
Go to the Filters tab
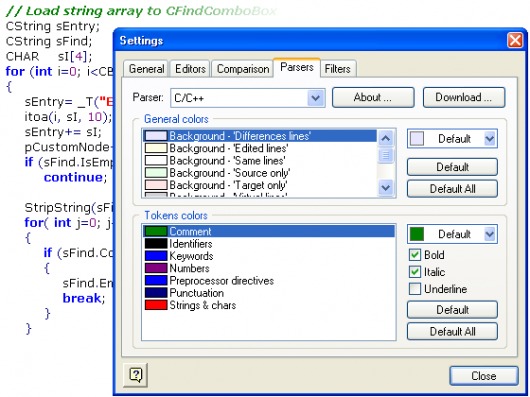point(337,69)
